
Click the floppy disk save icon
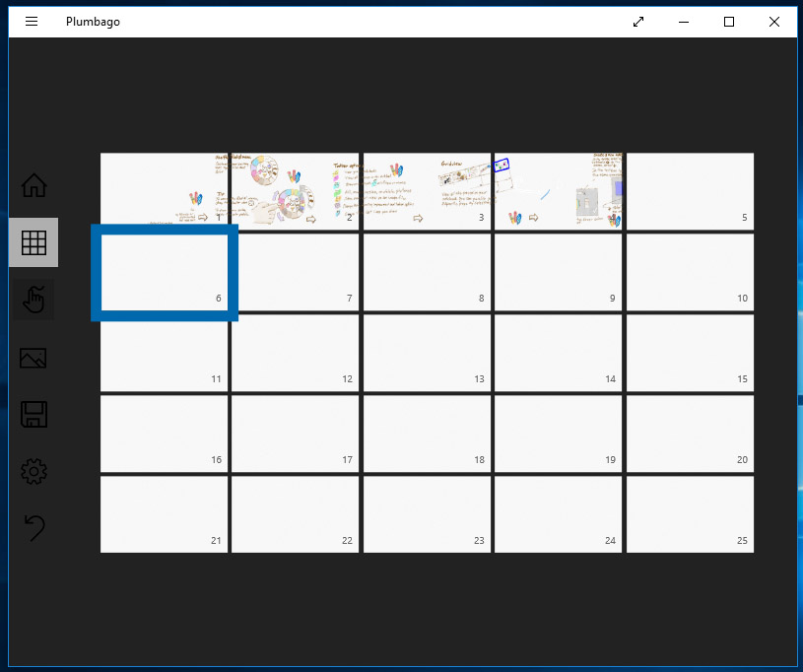click(33, 415)
